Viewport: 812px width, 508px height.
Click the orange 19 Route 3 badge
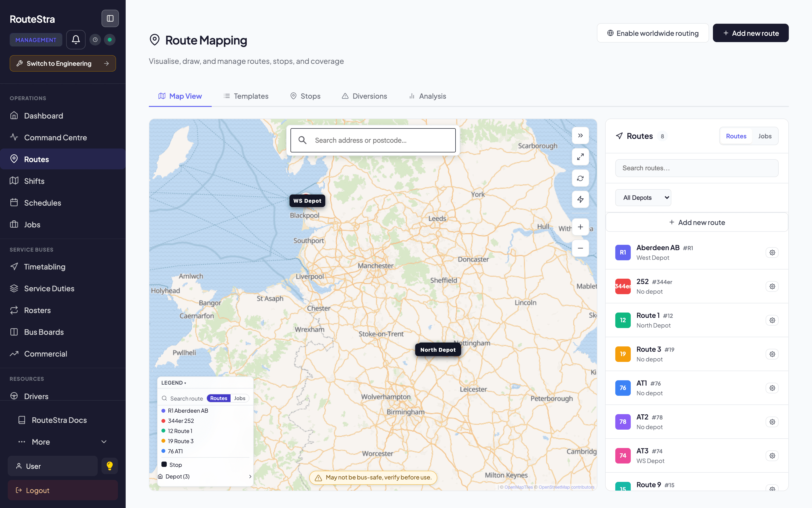(623, 354)
